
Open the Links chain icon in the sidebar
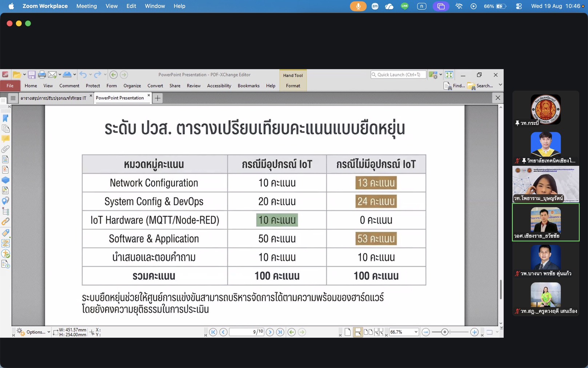(x=5, y=221)
